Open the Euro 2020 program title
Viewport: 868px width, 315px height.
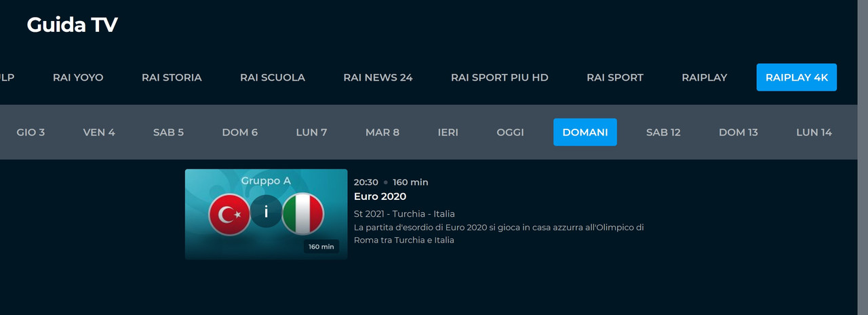pos(380,196)
